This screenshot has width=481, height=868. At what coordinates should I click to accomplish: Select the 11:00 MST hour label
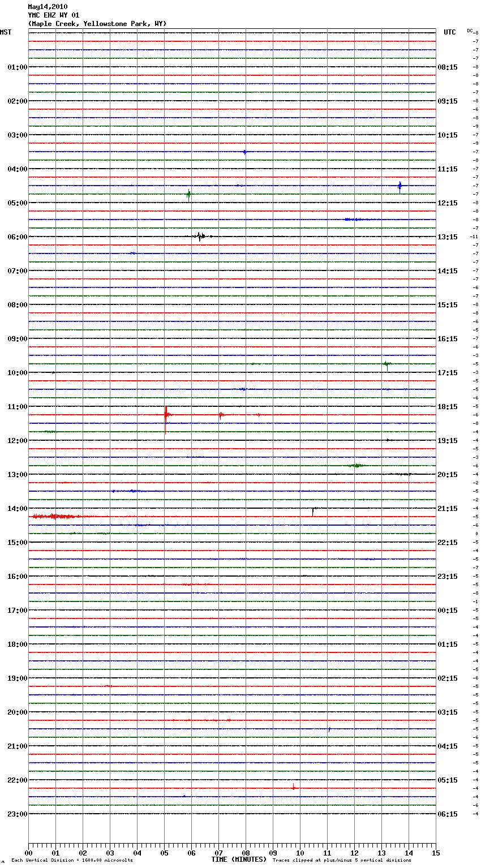[x=18, y=406]
